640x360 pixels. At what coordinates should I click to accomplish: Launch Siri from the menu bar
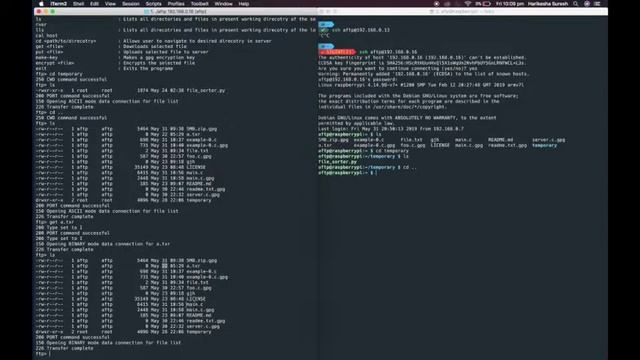point(587,4)
